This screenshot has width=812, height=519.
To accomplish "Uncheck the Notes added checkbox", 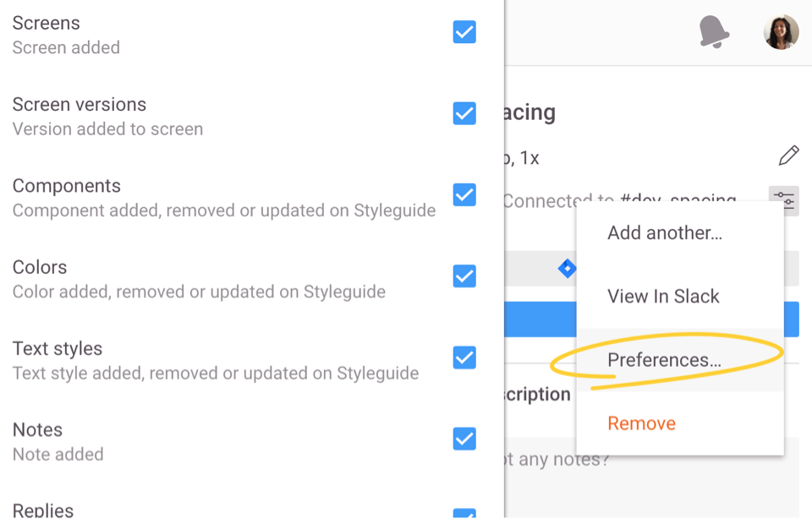I will 464,439.
